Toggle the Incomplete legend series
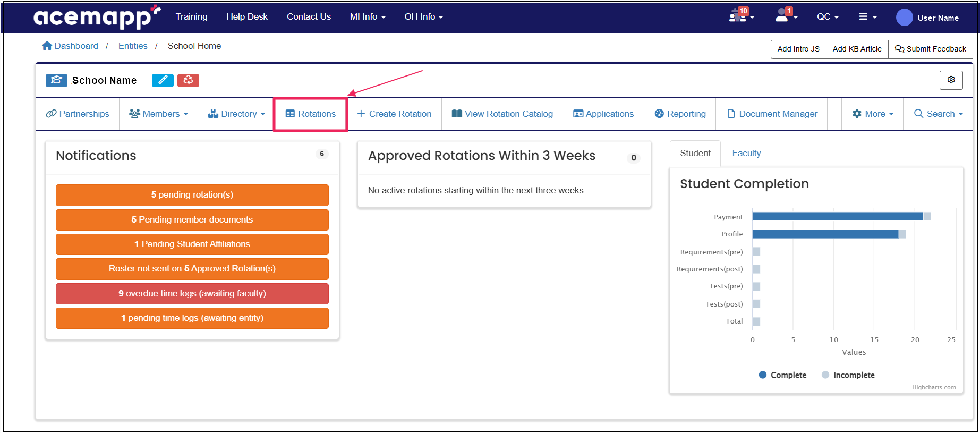The width and height of the screenshot is (980, 433). tap(848, 375)
